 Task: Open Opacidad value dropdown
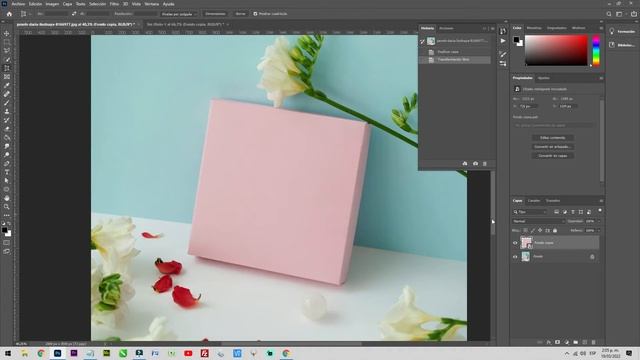tap(599, 221)
